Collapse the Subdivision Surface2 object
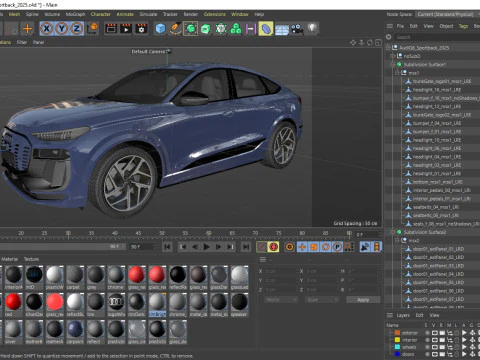This screenshot has width=480, height=360. [x=393, y=232]
